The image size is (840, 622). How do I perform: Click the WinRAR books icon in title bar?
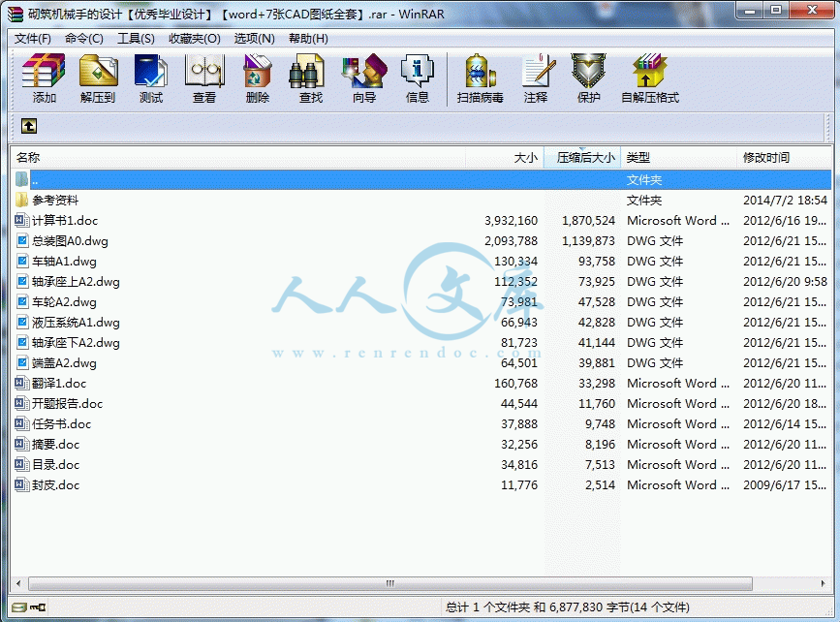pos(16,13)
